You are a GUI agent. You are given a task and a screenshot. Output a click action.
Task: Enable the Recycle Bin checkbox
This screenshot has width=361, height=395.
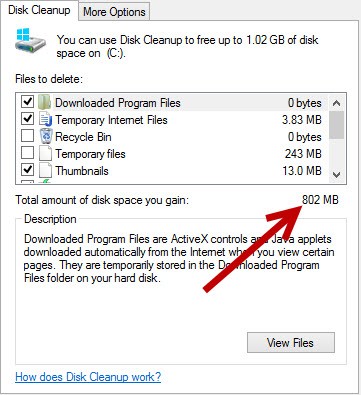(x=28, y=136)
